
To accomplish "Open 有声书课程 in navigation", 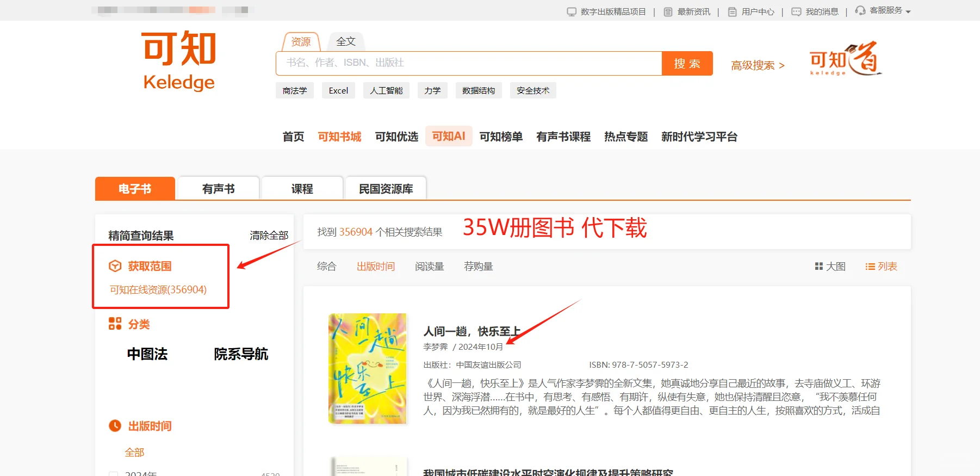I will point(563,137).
